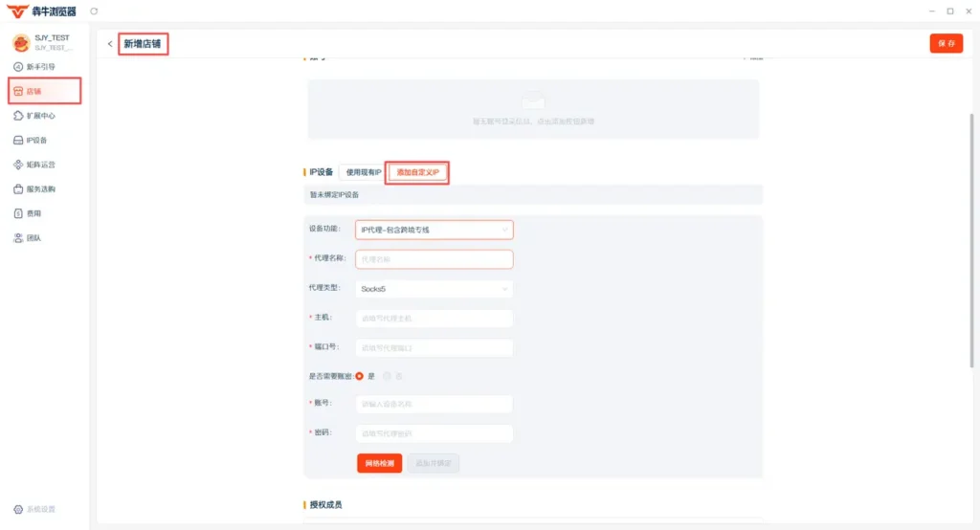Viewport: 980px width, 530px height.
Task: Open the 服务选购 shopping bag icon
Action: pos(18,188)
